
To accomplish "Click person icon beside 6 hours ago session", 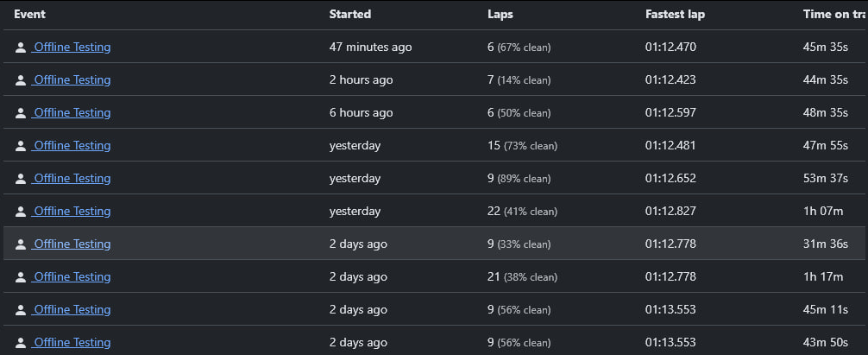I will click(x=21, y=113).
